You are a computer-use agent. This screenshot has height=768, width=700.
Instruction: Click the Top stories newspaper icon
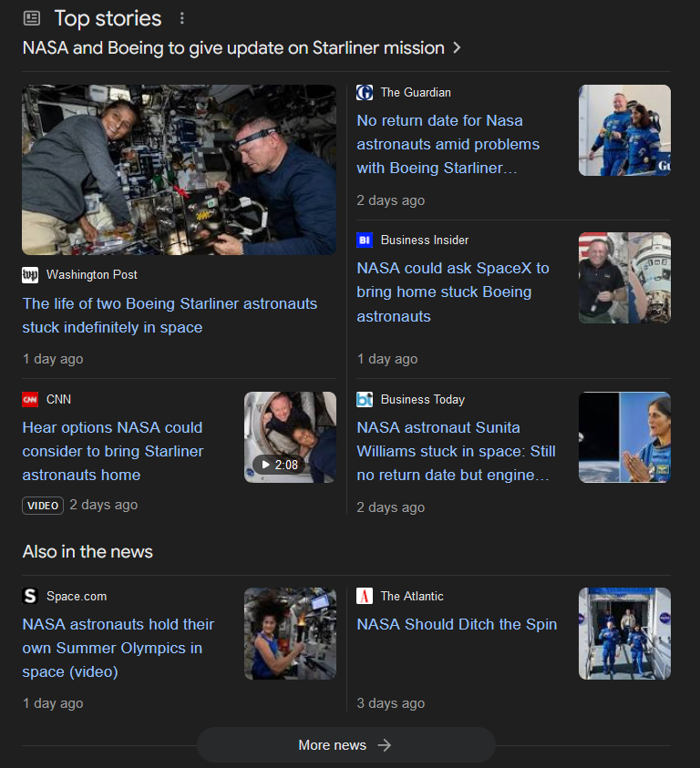pos(32,18)
